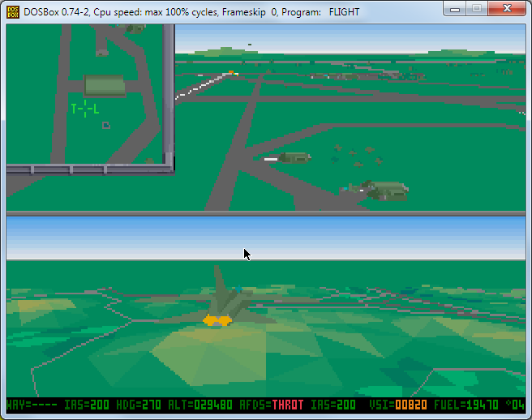The width and height of the screenshot is (532, 420).
Task: Click the DOSBox icon in the title bar
Action: tap(13, 11)
